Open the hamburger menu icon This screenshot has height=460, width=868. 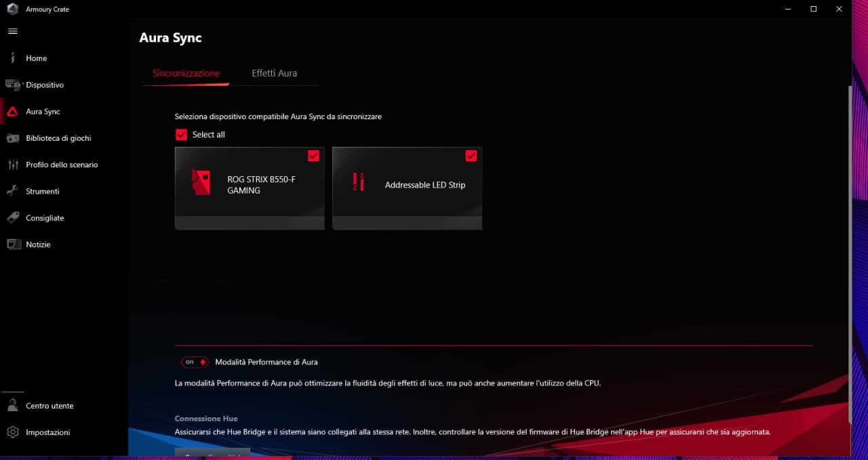click(x=12, y=31)
